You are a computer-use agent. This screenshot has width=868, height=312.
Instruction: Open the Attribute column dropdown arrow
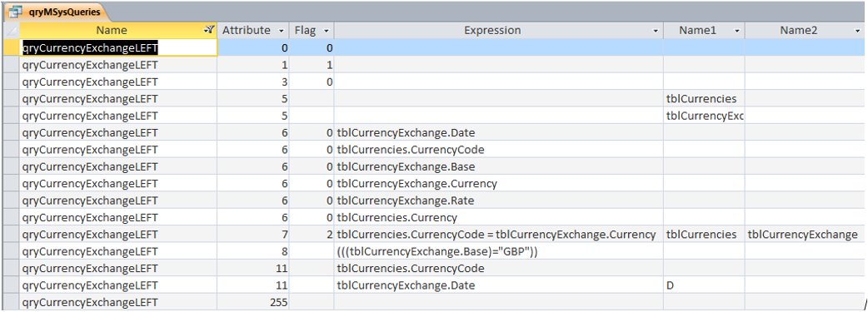coord(282,31)
